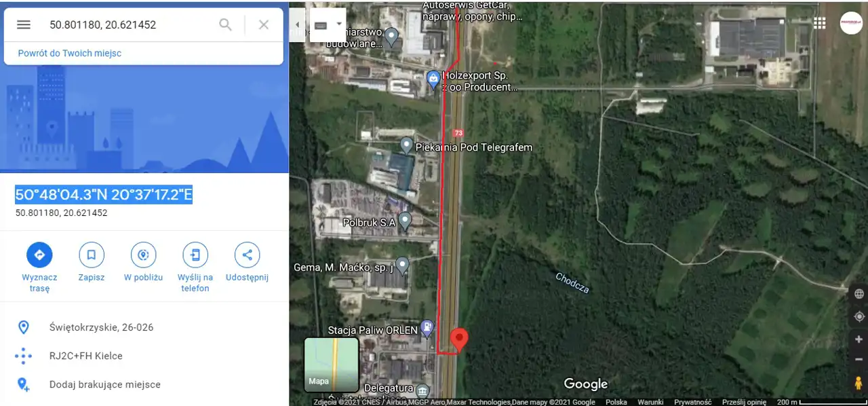
Task: Clear the search with X icon
Action: [x=264, y=25]
